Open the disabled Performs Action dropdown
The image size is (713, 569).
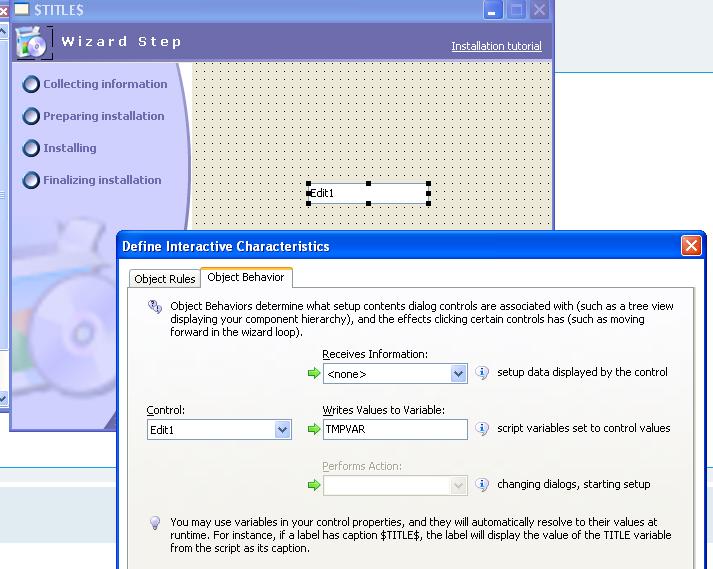click(458, 485)
